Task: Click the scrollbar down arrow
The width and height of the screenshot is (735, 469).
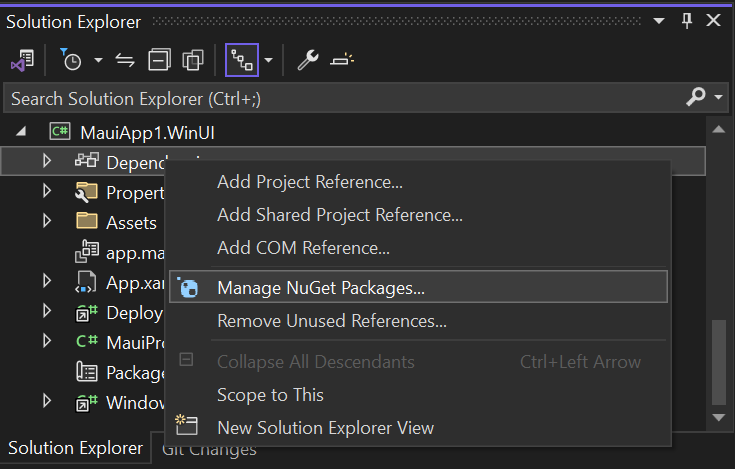Action: click(x=719, y=417)
